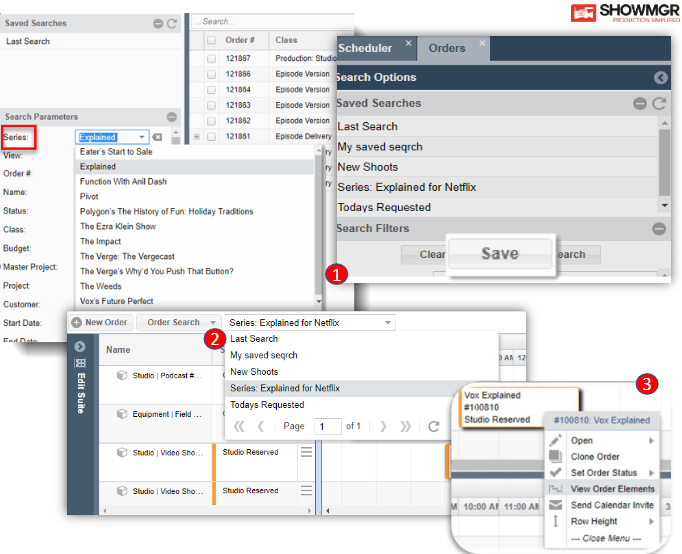682x554 pixels.
Task: Click the ShowMgr logo
Action: (x=625, y=12)
